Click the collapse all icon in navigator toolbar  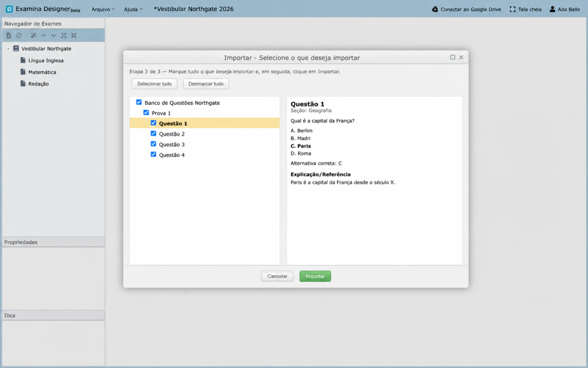74,36
